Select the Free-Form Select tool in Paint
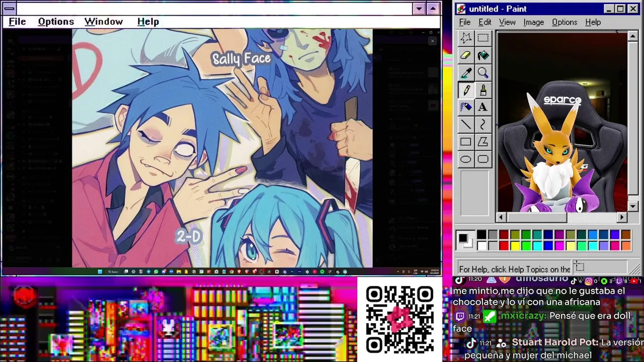This screenshot has width=644, height=362. click(466, 38)
